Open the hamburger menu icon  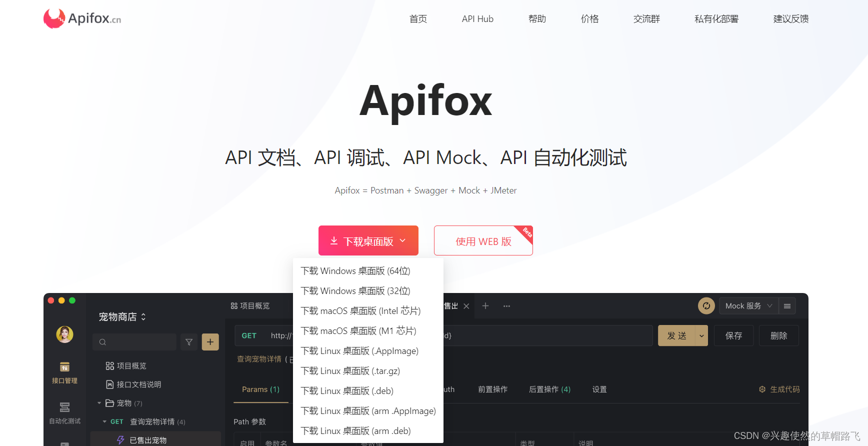pos(787,306)
